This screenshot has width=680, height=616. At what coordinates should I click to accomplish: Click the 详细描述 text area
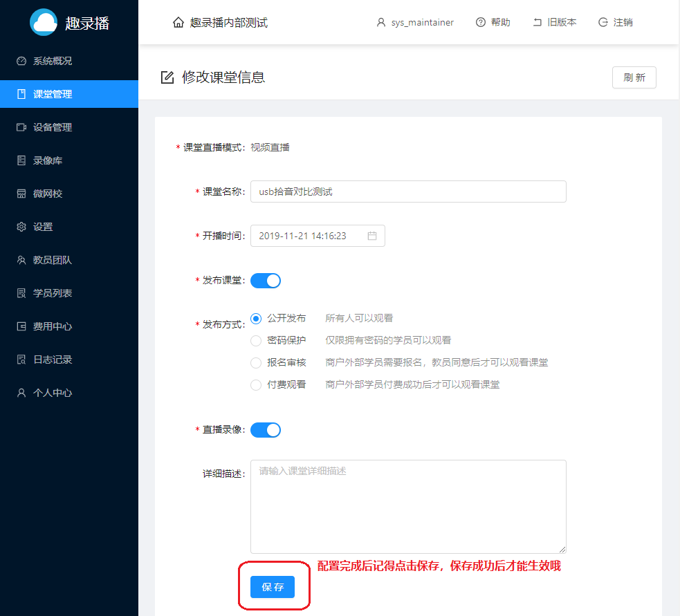pos(408,507)
